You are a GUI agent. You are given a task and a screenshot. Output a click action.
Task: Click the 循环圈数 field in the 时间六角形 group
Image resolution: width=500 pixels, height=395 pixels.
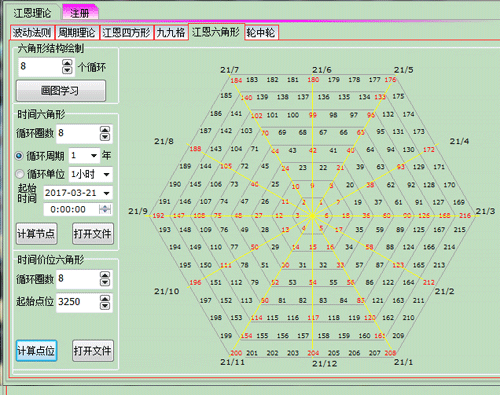point(78,133)
